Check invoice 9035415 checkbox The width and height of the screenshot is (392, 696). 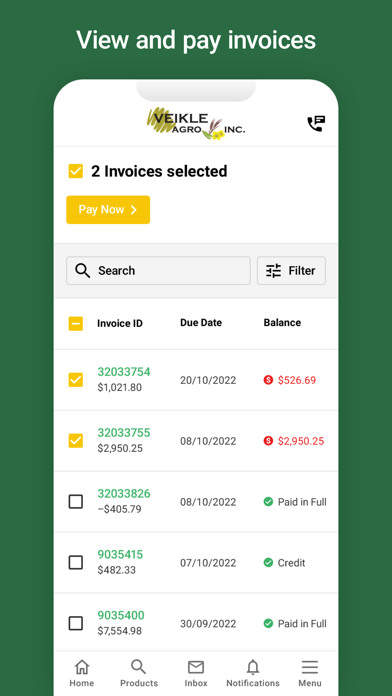point(75,562)
